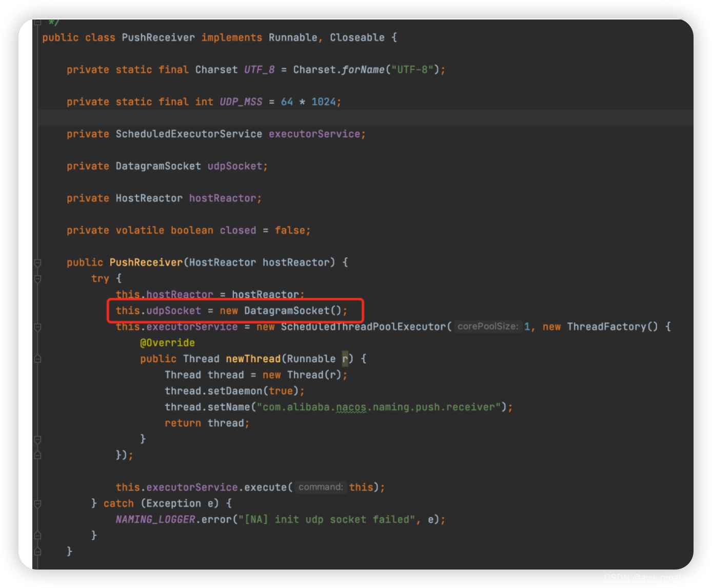Collapse the PushReceiver constructor fold marker
The width and height of the screenshot is (712, 588).
tap(37, 263)
